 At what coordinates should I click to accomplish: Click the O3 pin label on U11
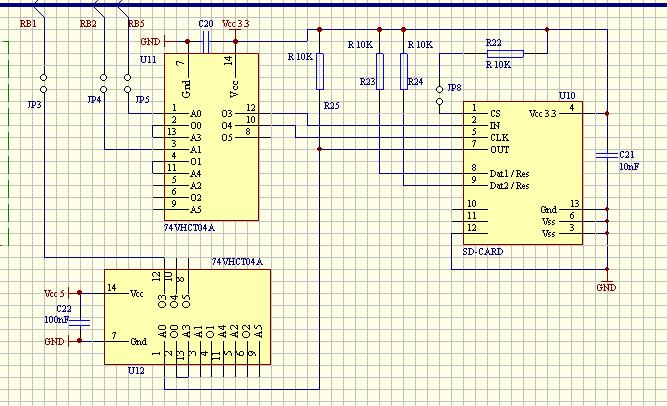(227, 114)
